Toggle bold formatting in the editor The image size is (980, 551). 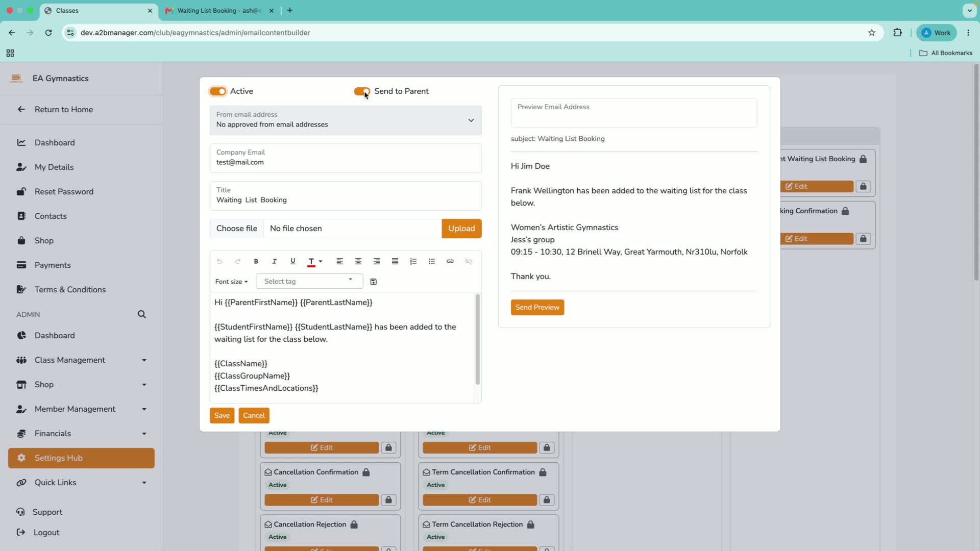[256, 261]
